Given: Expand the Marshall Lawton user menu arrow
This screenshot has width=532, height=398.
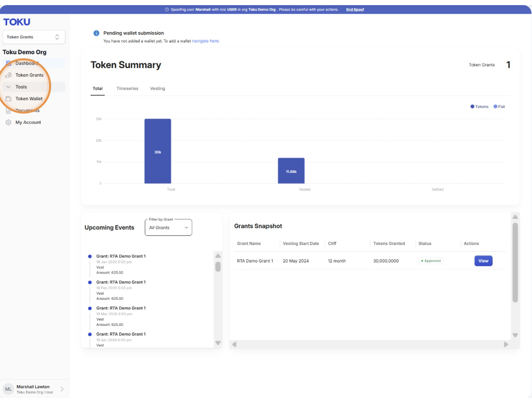Looking at the screenshot, I should 62,389.
